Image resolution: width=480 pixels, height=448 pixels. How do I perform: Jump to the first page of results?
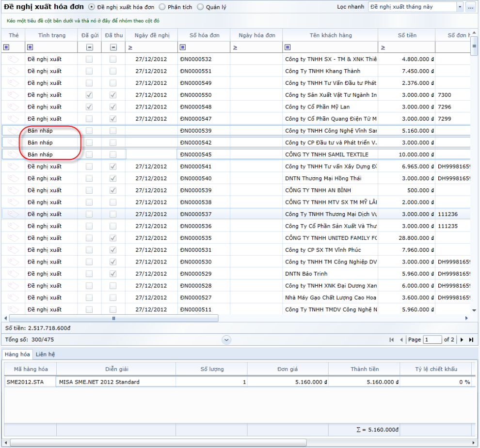(x=392, y=340)
